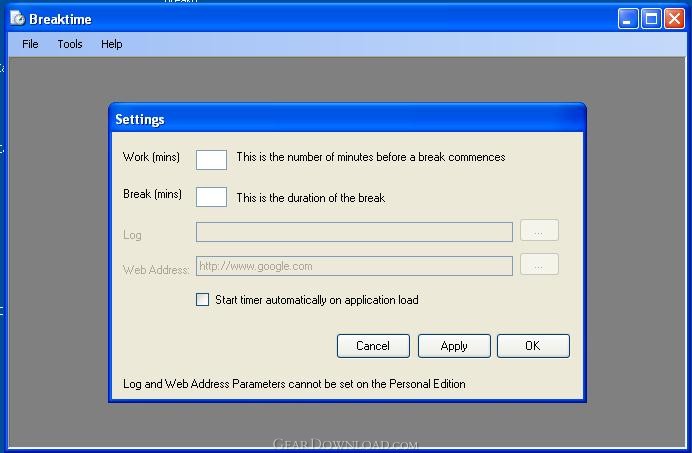Confirm settings with the OK button
Image resolution: width=692 pixels, height=453 pixels.
533,346
